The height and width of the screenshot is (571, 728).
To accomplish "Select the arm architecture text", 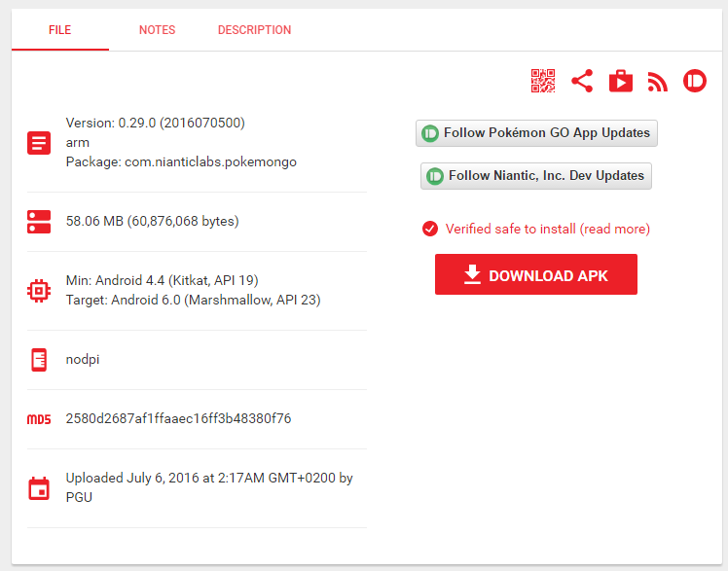I will pyautogui.click(x=78, y=142).
